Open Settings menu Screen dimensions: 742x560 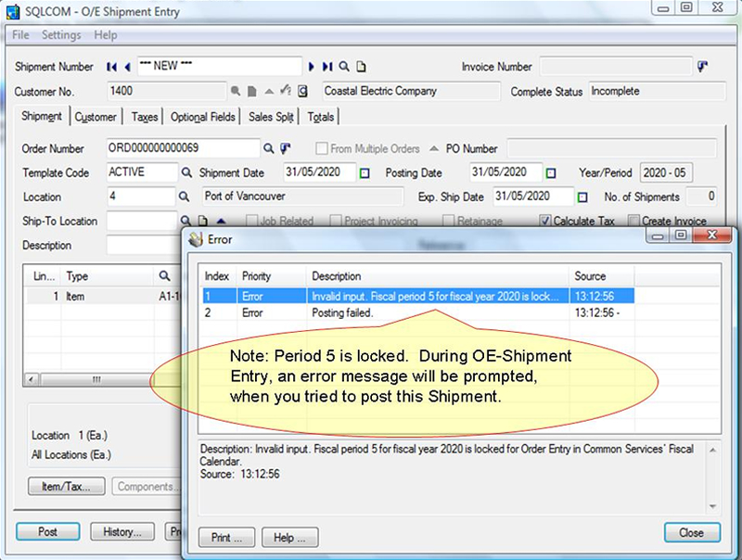(x=61, y=35)
